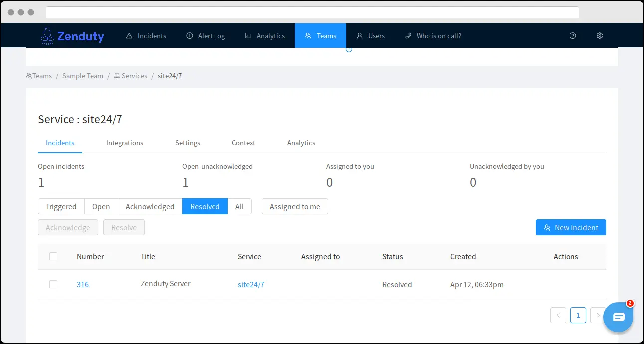Viewport: 644px width, 344px height.
Task: Open the chat widget bubble
Action: point(618,317)
